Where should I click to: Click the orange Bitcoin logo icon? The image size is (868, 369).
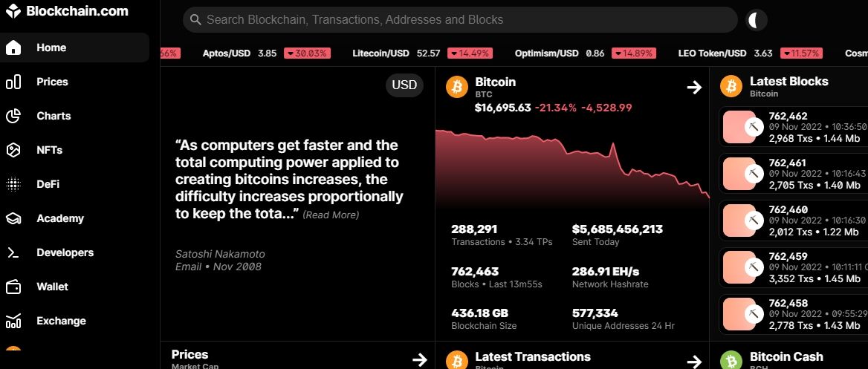(456, 87)
